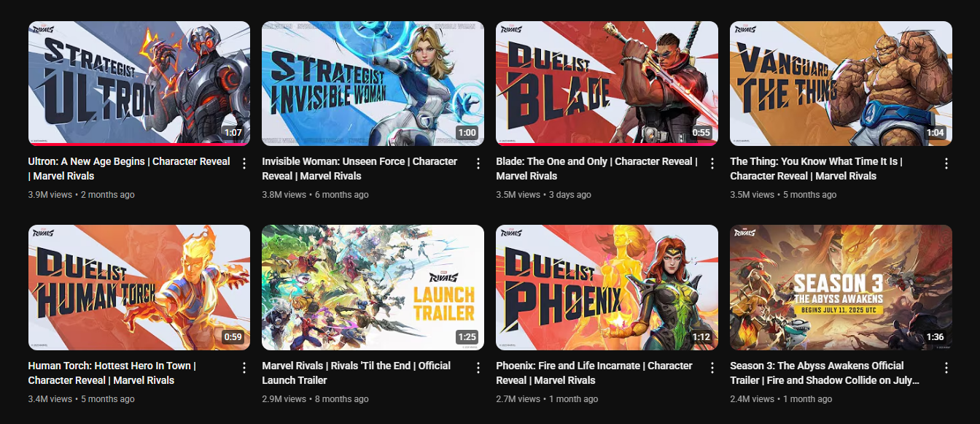Open more options for Ultron video

(x=244, y=163)
